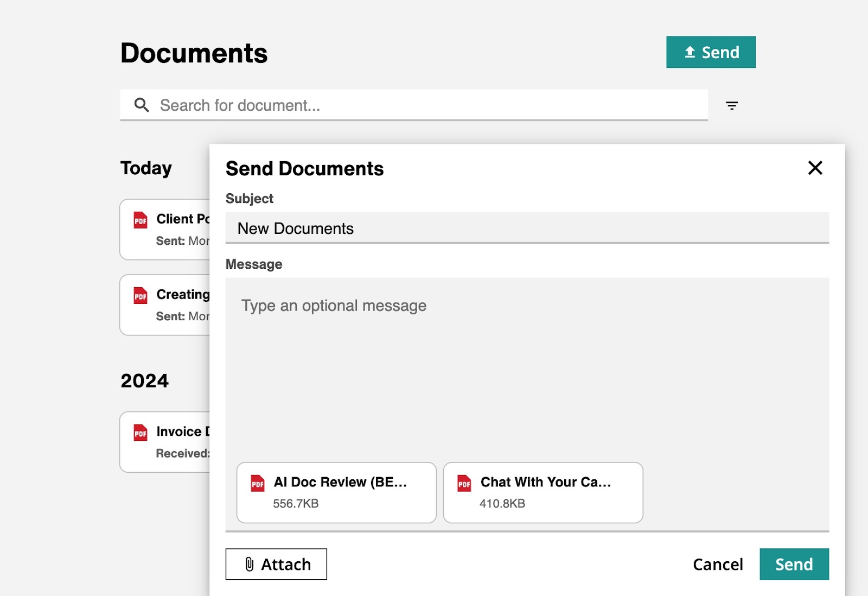
Task: Click the upload arrow icon in the Send button
Action: (x=690, y=52)
